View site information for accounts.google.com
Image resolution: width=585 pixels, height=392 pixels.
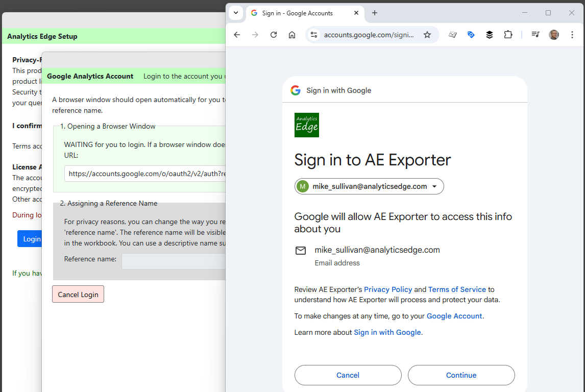[314, 35]
